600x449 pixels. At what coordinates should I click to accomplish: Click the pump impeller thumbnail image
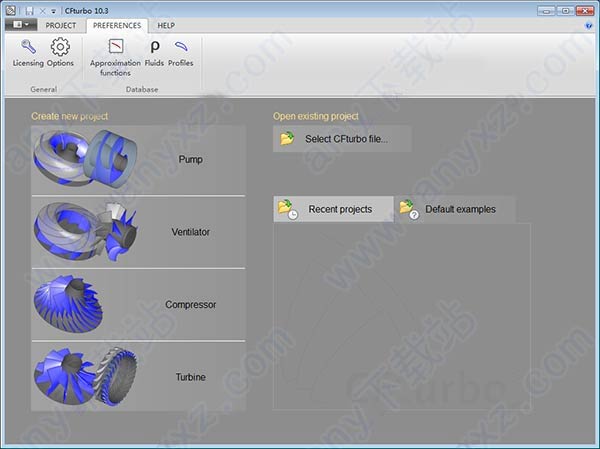(85, 158)
